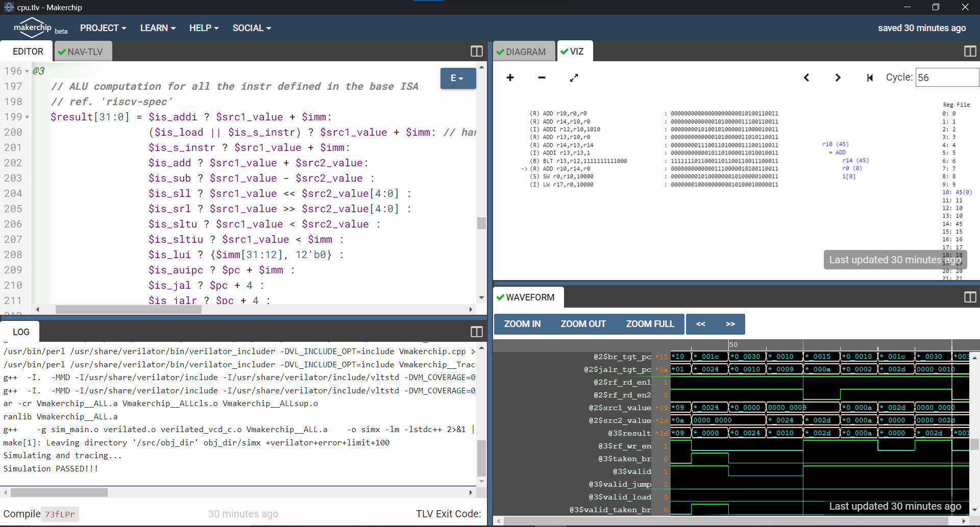The height and width of the screenshot is (527, 980).
Task: Click LOG horizontal scrollbar thumb
Action: [59, 492]
